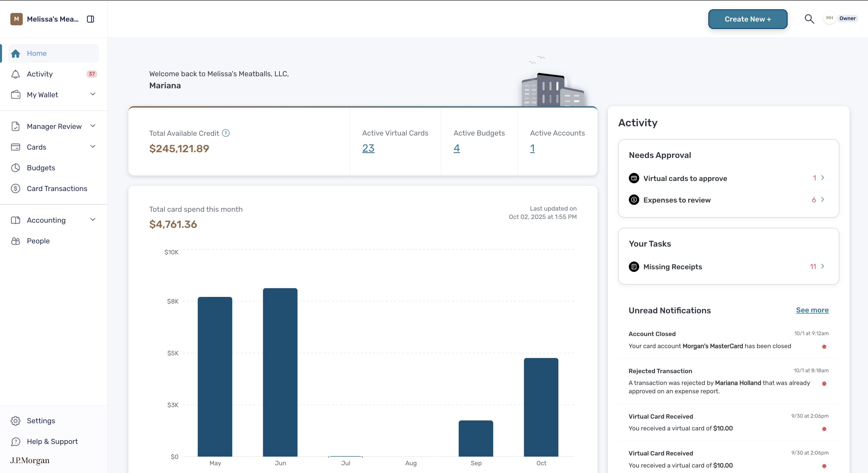Open the search magnifier icon

click(x=809, y=19)
